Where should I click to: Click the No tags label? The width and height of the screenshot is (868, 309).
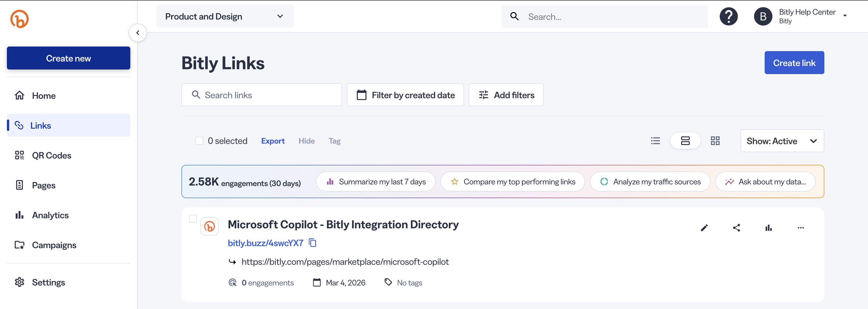(409, 283)
